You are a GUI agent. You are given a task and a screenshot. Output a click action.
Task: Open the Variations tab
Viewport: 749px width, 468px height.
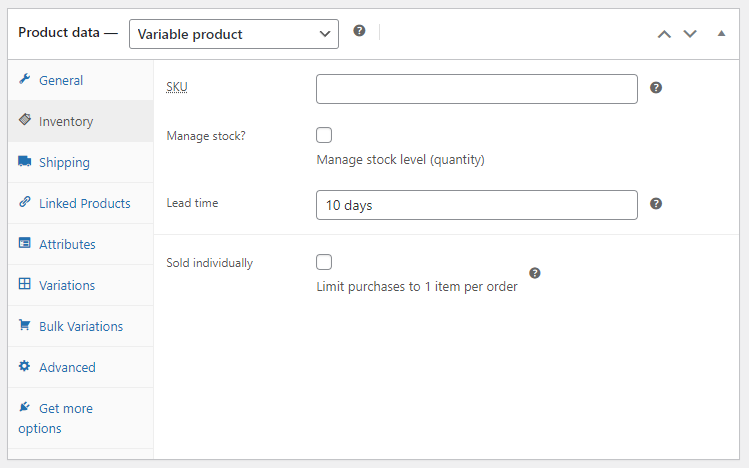point(81,286)
